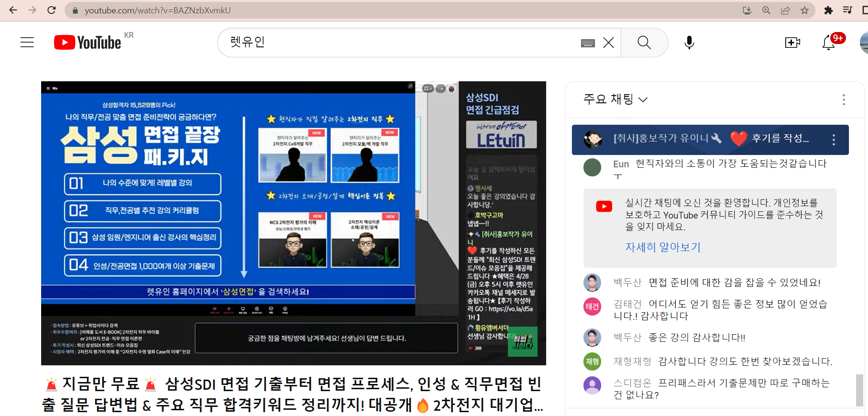Screen dimensions: 868x416
Task: Open the pinned message options menu
Action: 834,140
